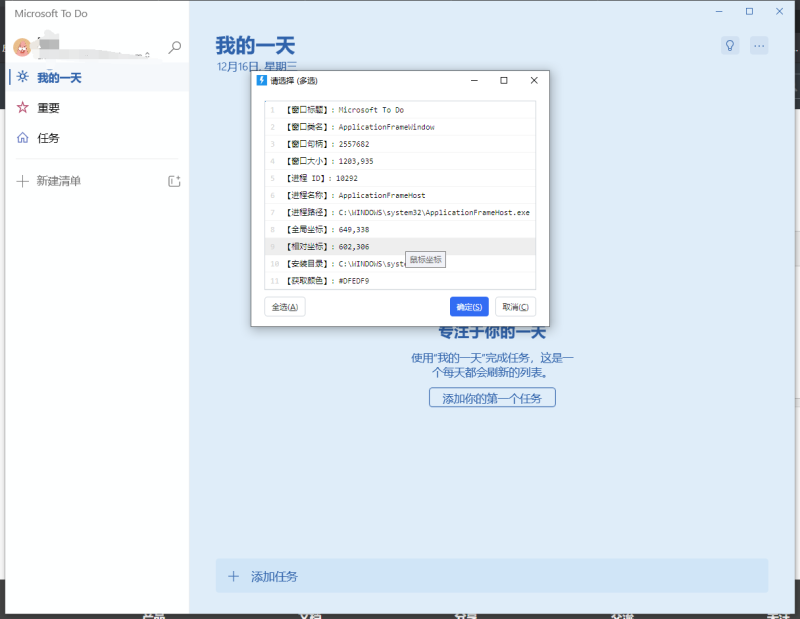Open the lightbulb suggestions icon

[x=730, y=46]
